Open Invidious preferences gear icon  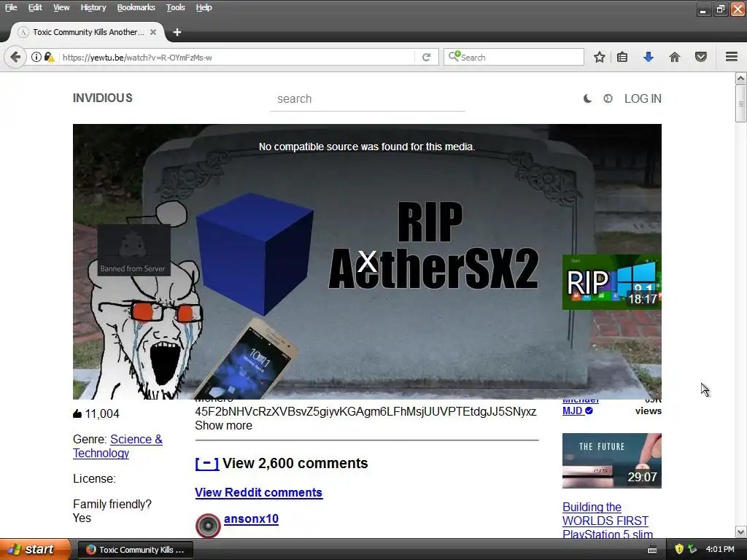[608, 98]
